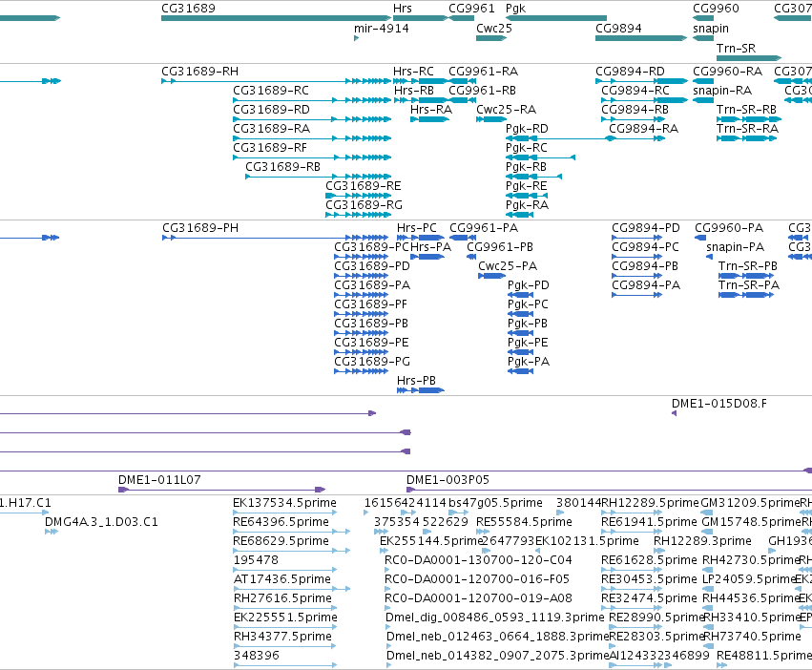The height and width of the screenshot is (670, 812).
Task: Select the EST labeled 348396
Action: click(x=257, y=656)
